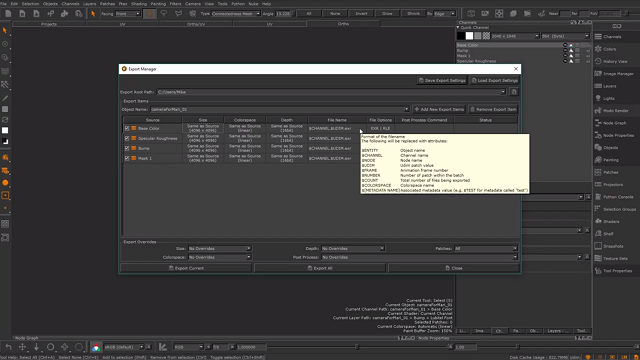
Task: Click the black Quick Channel color swatch
Action: tap(461, 36)
